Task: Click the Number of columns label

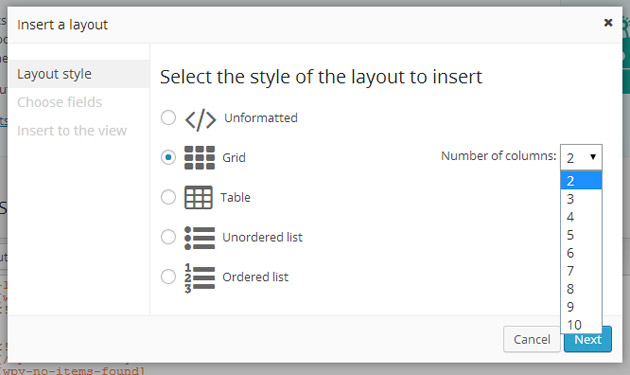Action: coord(499,156)
